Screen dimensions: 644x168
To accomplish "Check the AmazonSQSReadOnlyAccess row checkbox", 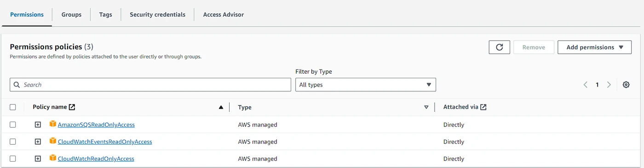I will click(x=13, y=125).
